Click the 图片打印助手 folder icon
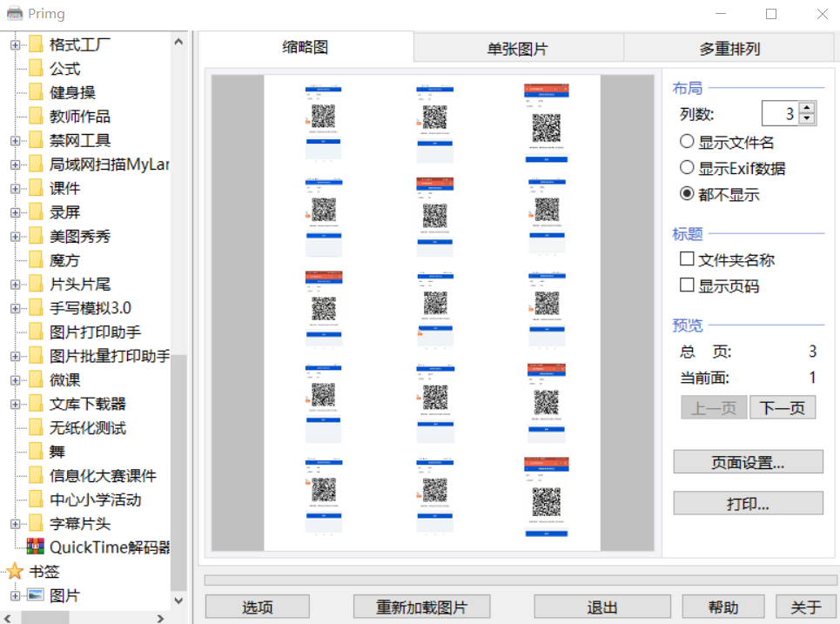This screenshot has width=840, height=624. pos(36,331)
